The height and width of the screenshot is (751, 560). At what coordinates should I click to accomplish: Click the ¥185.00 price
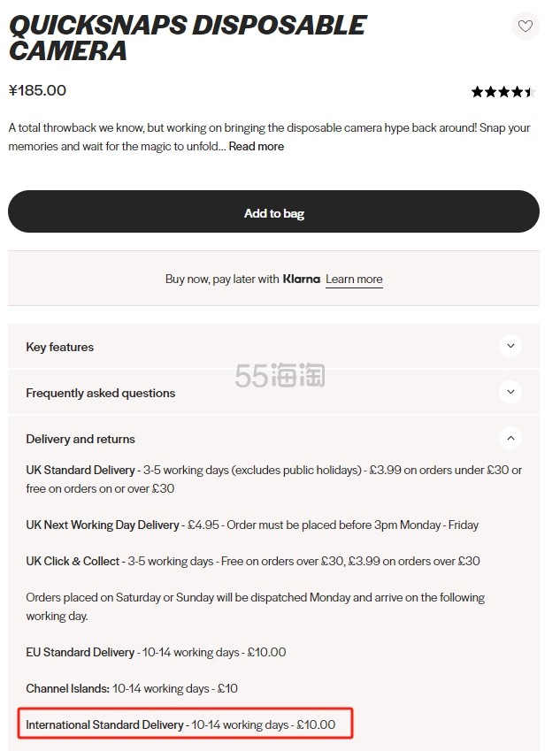tap(37, 90)
